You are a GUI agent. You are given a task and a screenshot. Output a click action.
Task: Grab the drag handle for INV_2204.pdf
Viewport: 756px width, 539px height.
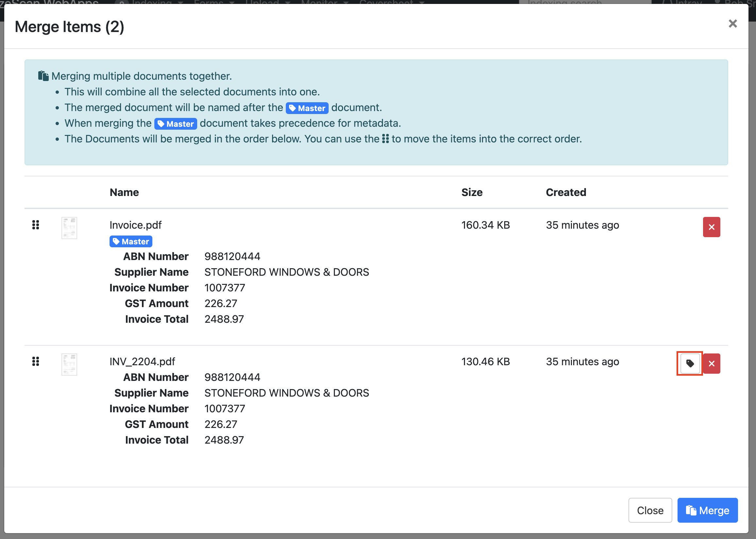pyautogui.click(x=36, y=361)
